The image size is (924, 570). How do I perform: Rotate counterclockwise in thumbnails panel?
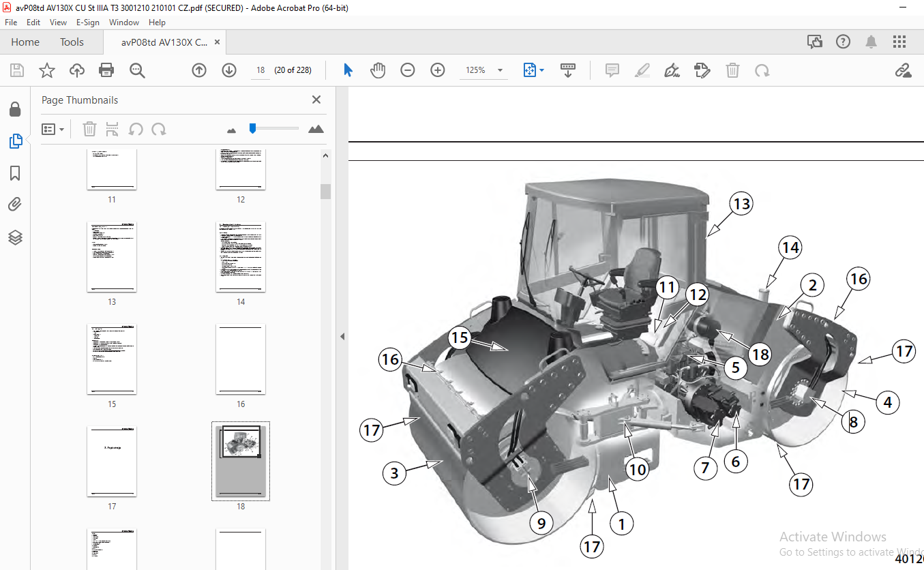pos(136,129)
